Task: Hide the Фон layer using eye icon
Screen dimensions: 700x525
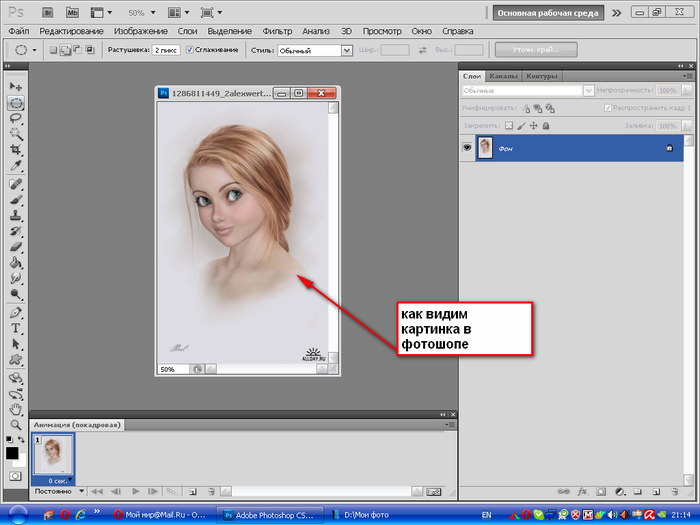Action: [467, 148]
